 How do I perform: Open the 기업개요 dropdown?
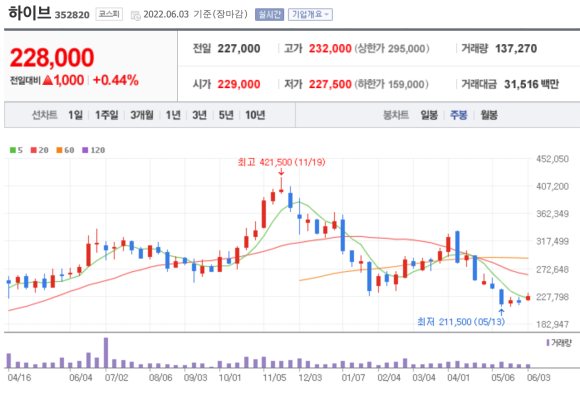(310, 14)
